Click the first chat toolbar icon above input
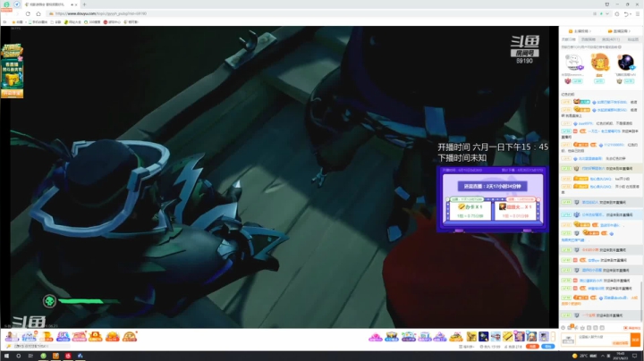 click(x=563, y=328)
